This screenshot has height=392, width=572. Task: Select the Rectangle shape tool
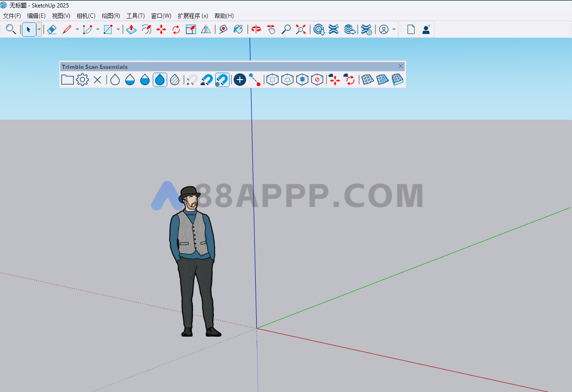point(108,29)
